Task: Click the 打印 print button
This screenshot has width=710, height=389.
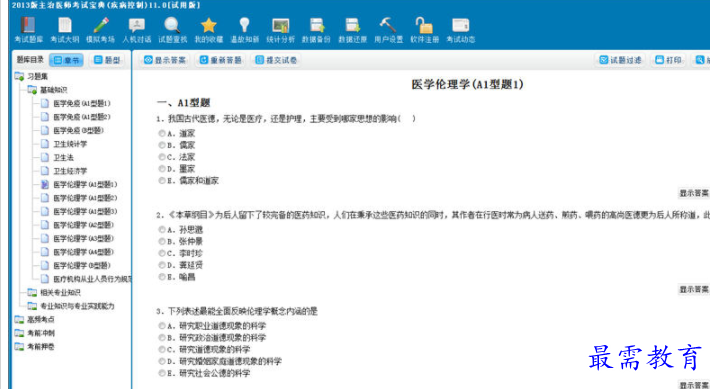Action: click(x=668, y=60)
